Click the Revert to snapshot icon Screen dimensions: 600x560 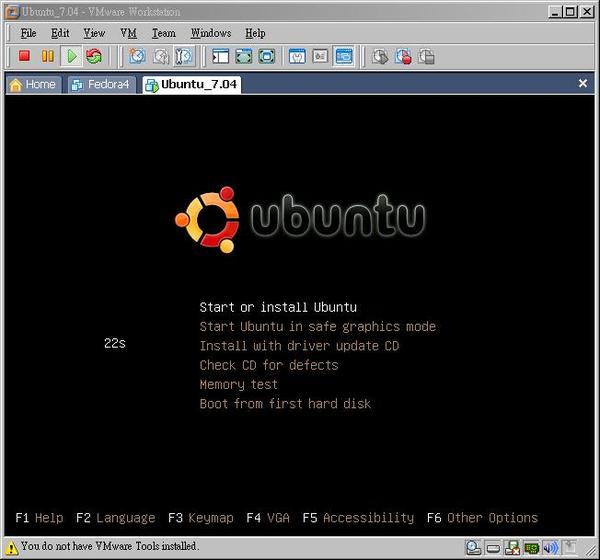pos(161,57)
